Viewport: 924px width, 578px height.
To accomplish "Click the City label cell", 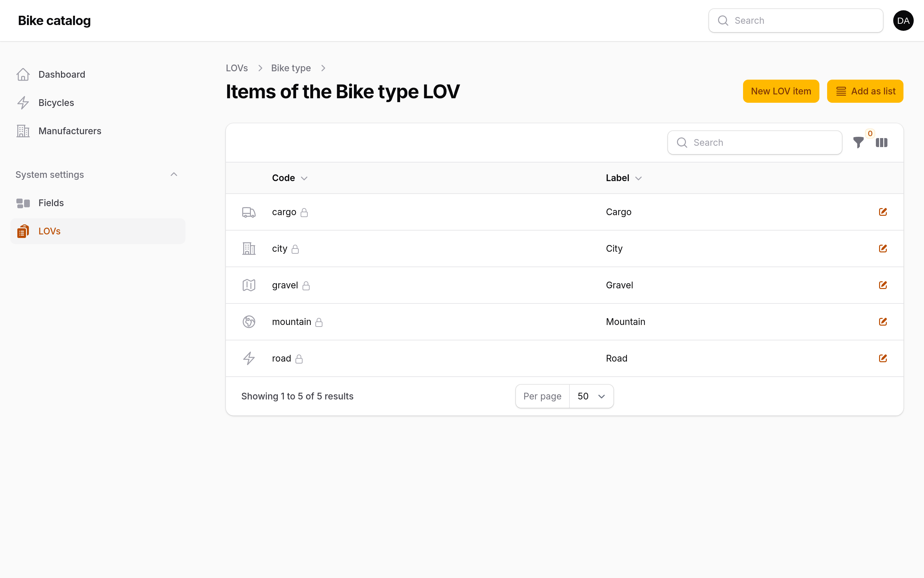I will click(x=614, y=249).
